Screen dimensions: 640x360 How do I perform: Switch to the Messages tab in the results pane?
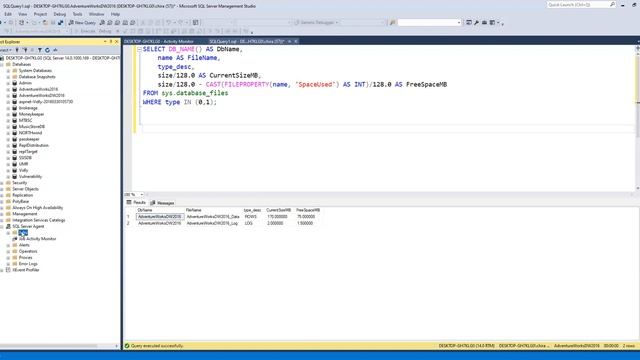(x=162, y=203)
